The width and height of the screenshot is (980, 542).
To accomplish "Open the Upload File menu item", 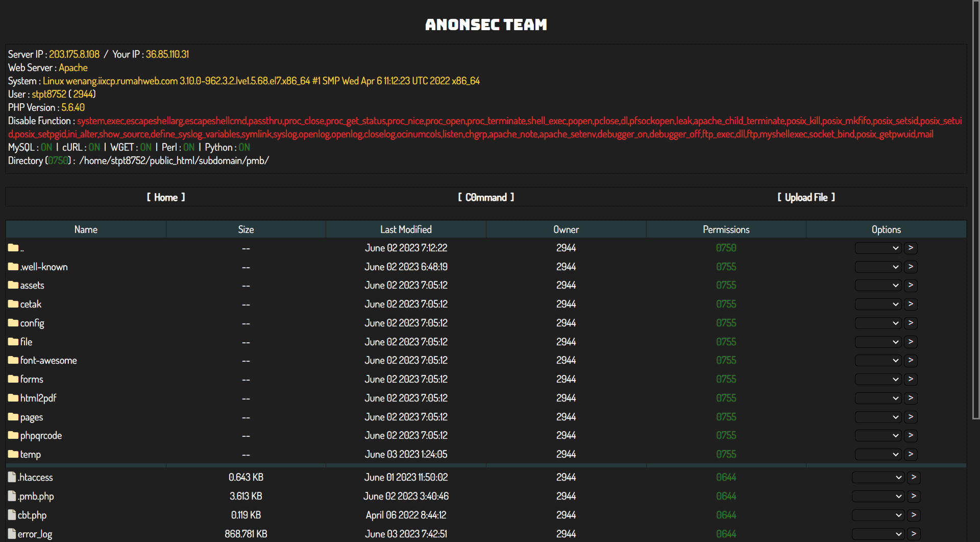I will pyautogui.click(x=806, y=197).
